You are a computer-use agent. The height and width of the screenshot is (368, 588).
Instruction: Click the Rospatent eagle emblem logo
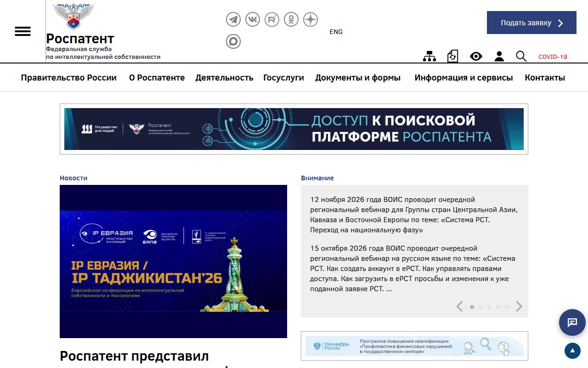point(73,17)
